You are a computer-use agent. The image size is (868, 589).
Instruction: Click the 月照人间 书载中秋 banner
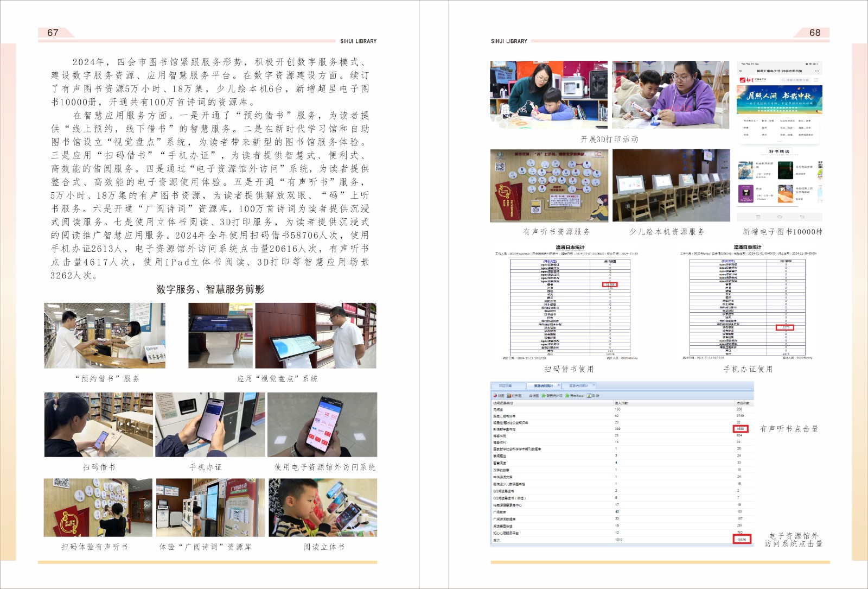click(x=780, y=99)
